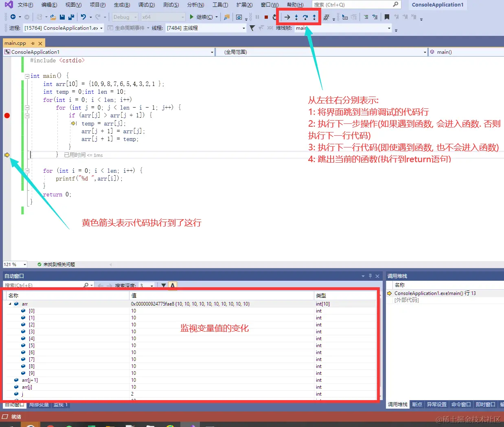Toggle pin on main.cpp tab
504x427 pixels.
point(33,43)
